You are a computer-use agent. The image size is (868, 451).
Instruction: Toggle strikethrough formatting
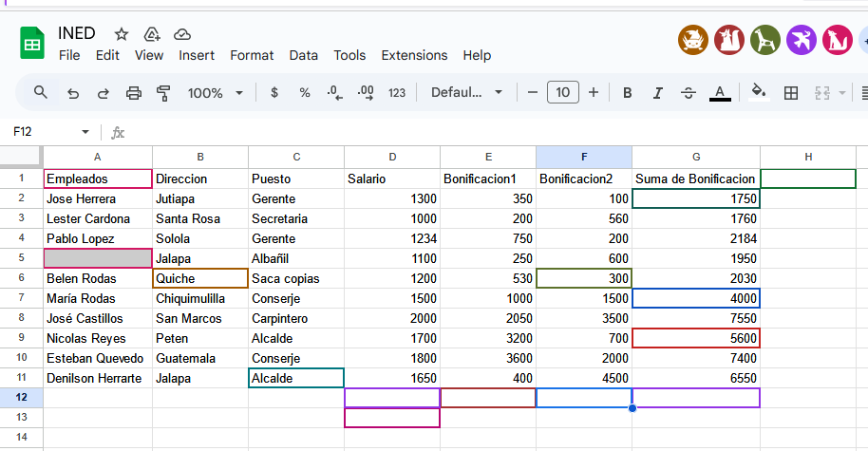click(x=689, y=93)
